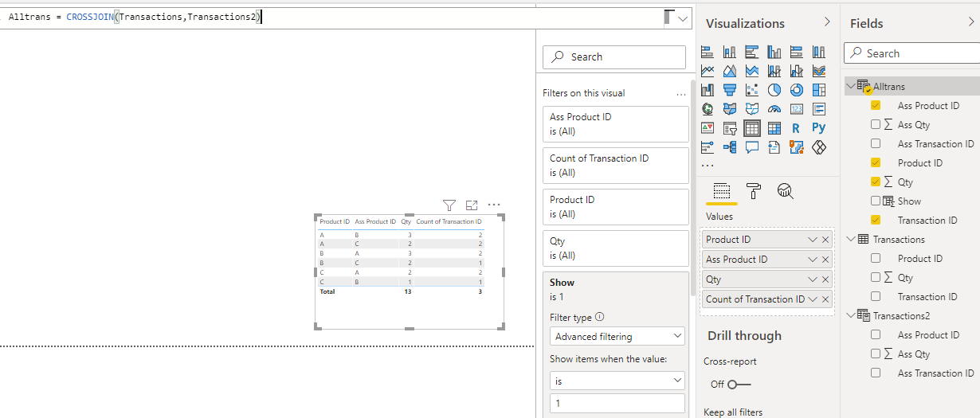The image size is (980, 418).
Task: Expand the formula bar chevron
Action: pyautogui.click(x=684, y=18)
